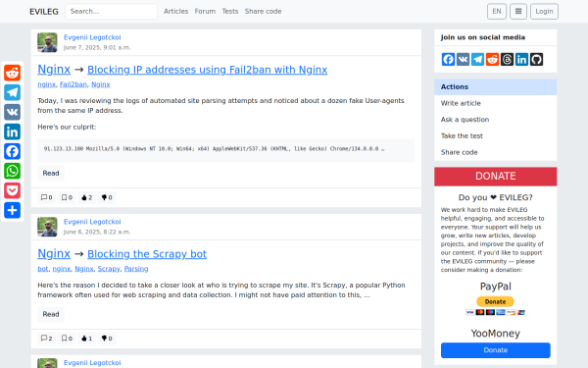Dislike the Scrapy bot article
Screen dimensions: 588x368
(x=107, y=339)
